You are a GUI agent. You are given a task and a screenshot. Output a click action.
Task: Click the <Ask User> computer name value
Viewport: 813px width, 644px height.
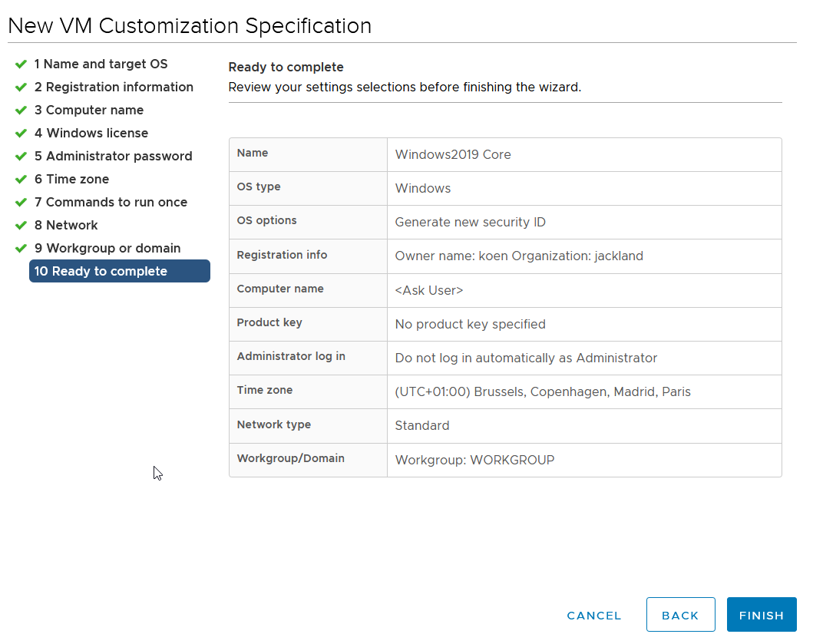tap(428, 290)
